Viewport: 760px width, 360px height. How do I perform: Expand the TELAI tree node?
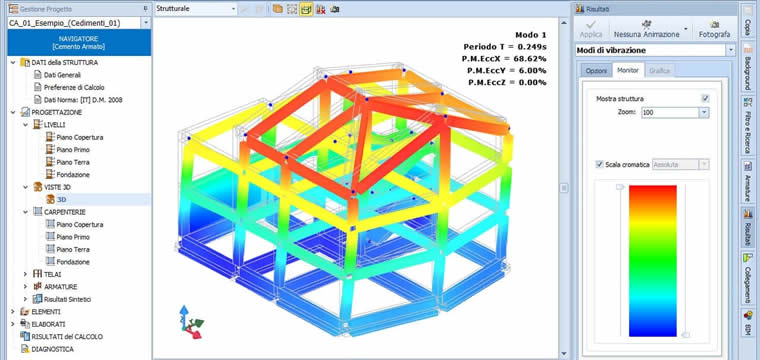coord(25,274)
